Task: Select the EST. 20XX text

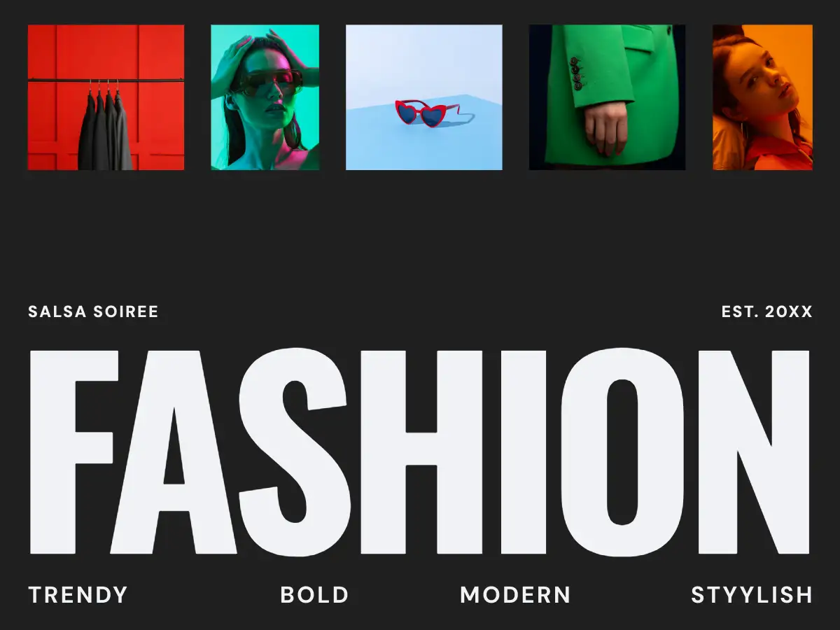Action: 767,311
